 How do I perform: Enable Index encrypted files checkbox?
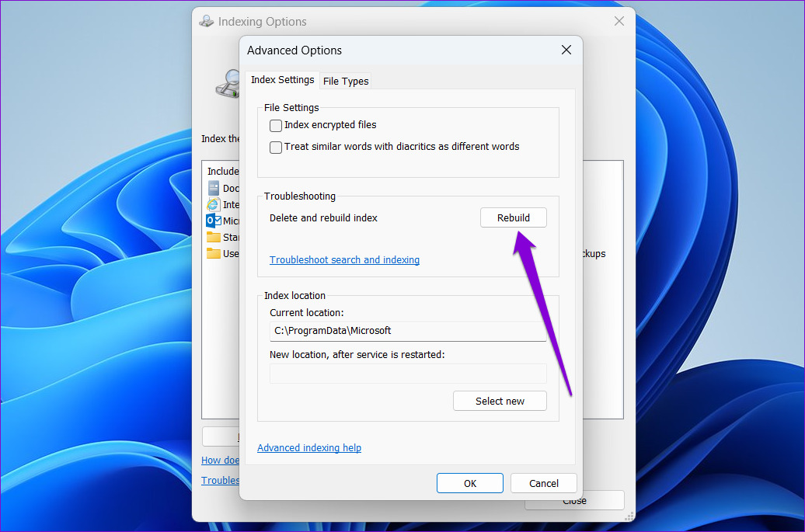[x=276, y=125]
